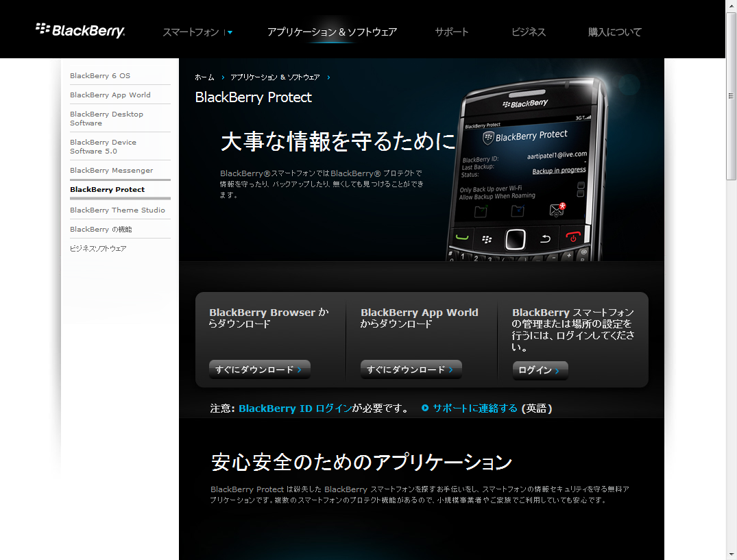Viewport: 737px width, 560px height.
Task: Click the blue arrow icon before サポートに連絡する
Action: (x=425, y=408)
